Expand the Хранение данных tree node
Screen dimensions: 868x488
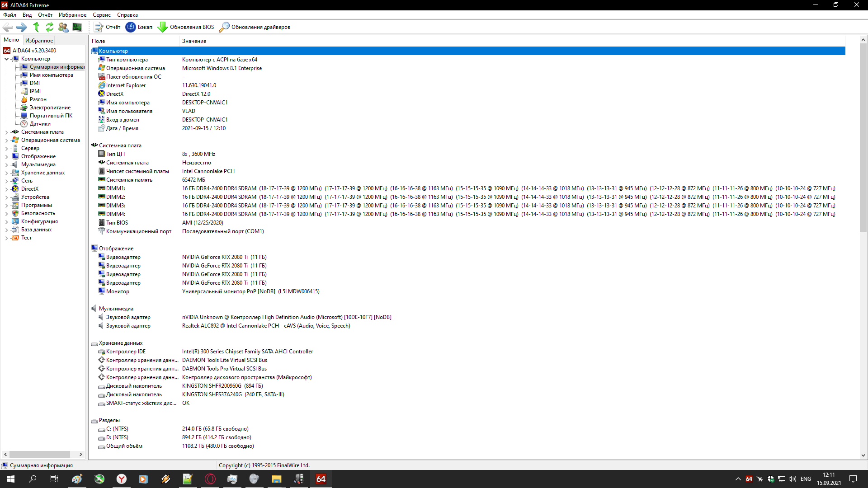click(x=6, y=173)
